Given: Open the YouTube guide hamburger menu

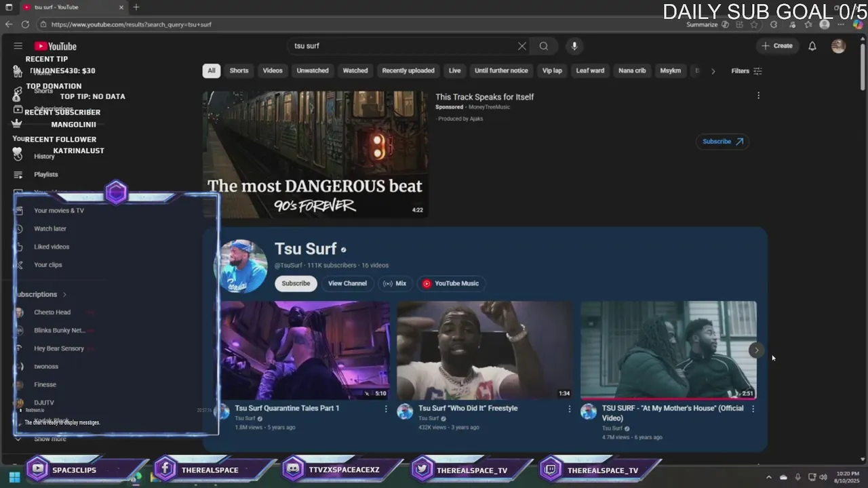Looking at the screenshot, I should (18, 46).
